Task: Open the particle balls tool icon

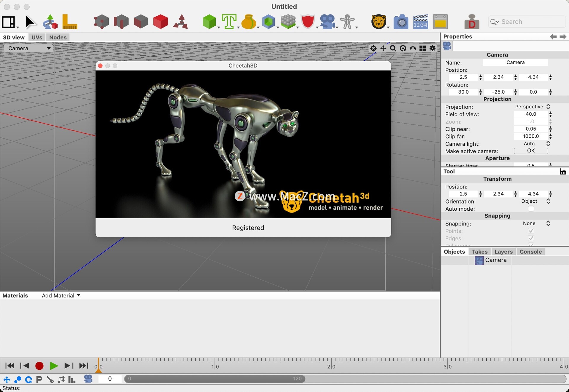Action: (x=288, y=22)
